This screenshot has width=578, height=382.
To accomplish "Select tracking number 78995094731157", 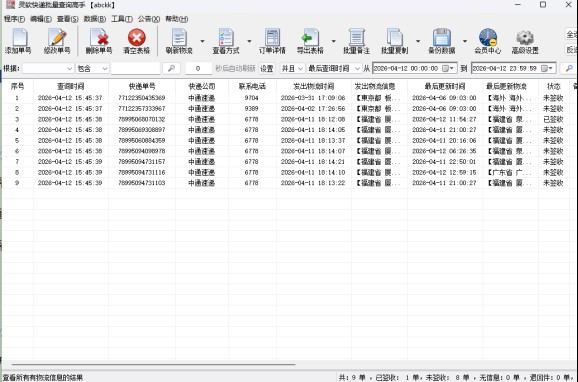I will click(142, 162).
